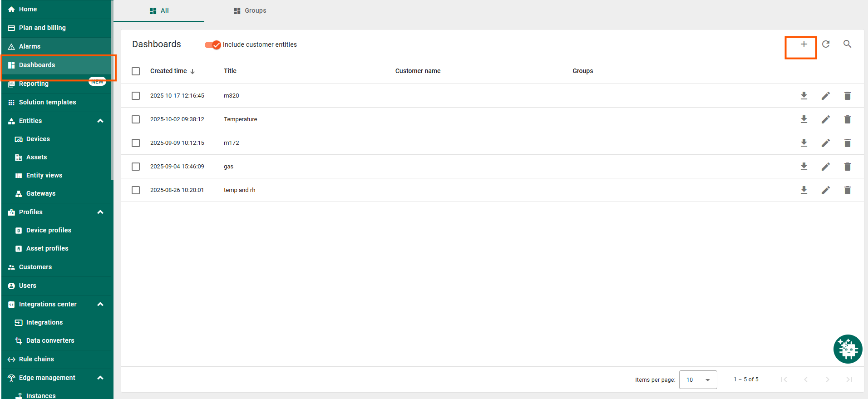The height and width of the screenshot is (399, 868).
Task: Export the rn320 dashboard
Action: pyautogui.click(x=804, y=96)
